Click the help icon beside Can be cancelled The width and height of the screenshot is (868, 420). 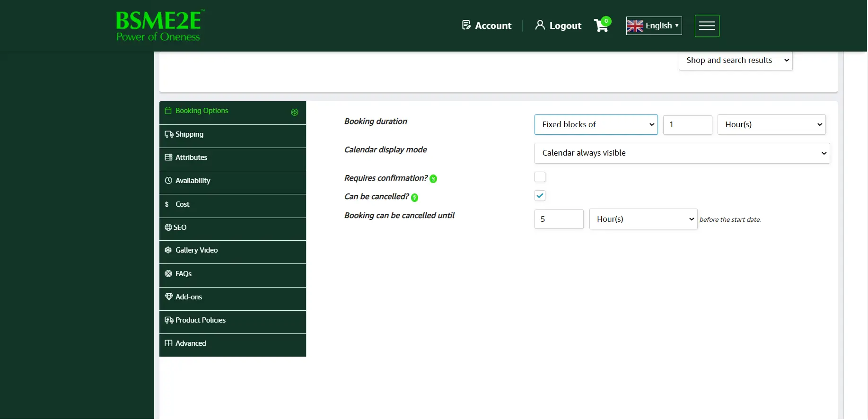click(415, 198)
